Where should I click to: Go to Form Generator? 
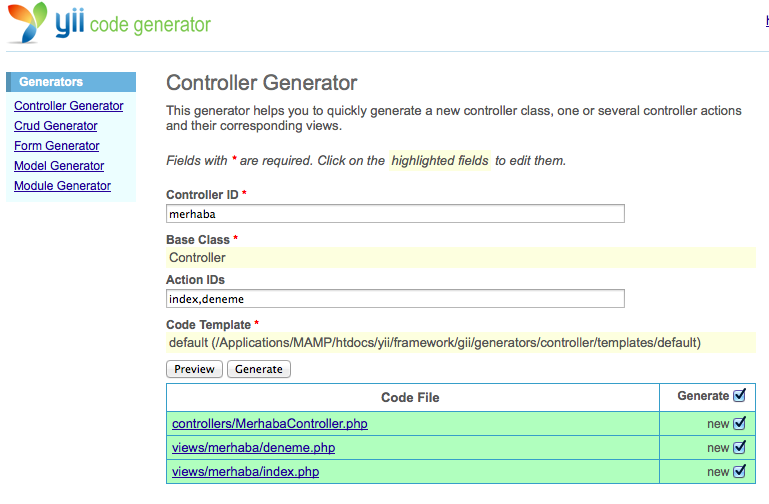[x=56, y=146]
